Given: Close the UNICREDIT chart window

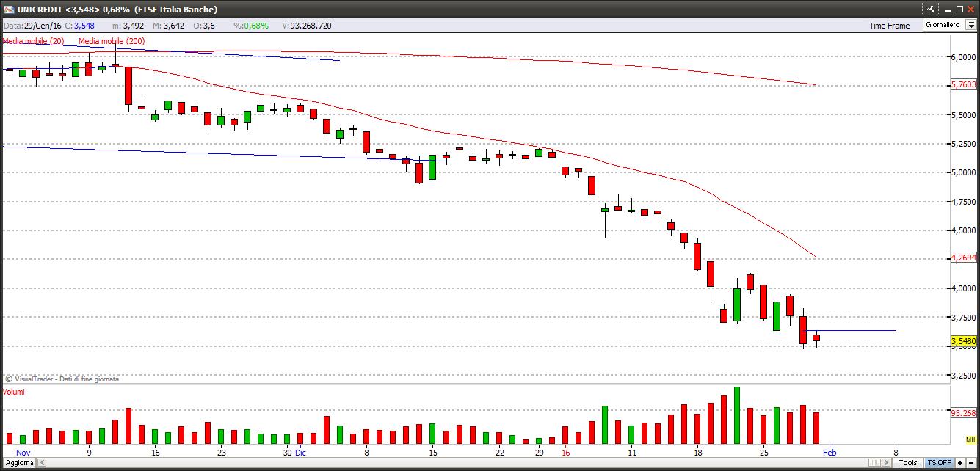Looking at the screenshot, I should [971, 9].
